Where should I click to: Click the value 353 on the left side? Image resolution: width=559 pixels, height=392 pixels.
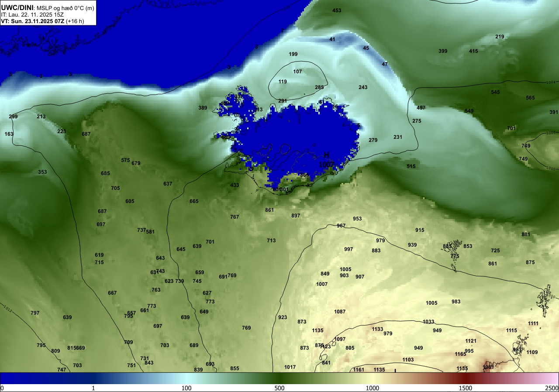coord(42,172)
